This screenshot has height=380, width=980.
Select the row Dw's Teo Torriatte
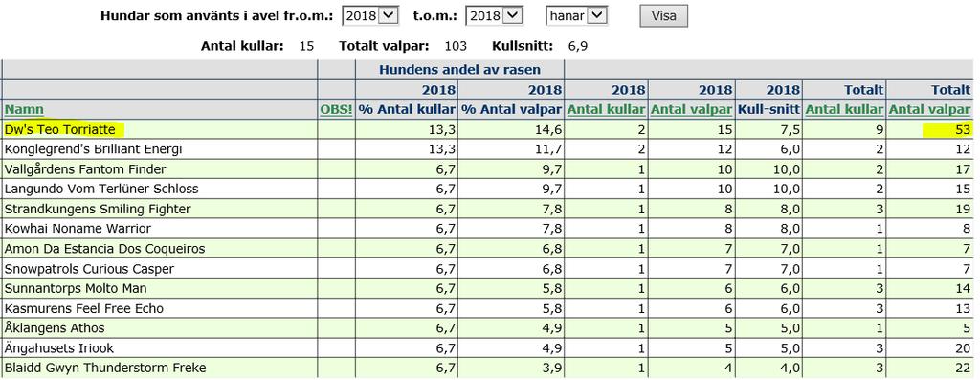pyautogui.click(x=487, y=129)
